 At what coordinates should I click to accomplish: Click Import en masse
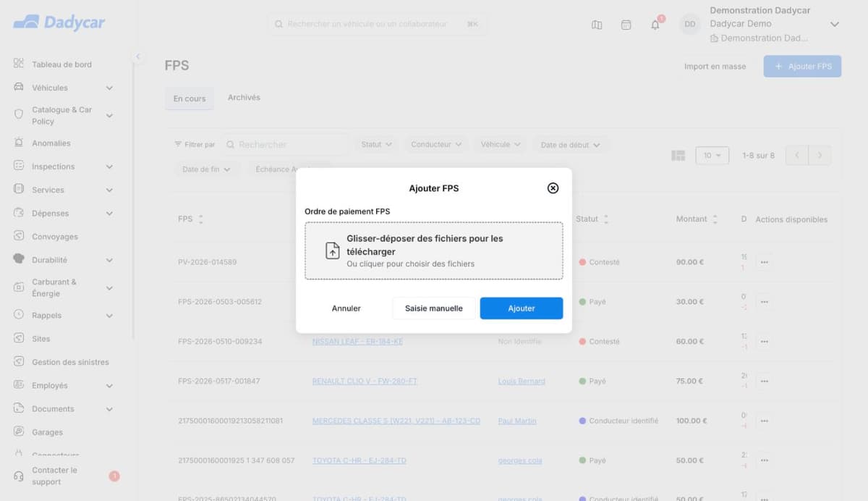[715, 67]
